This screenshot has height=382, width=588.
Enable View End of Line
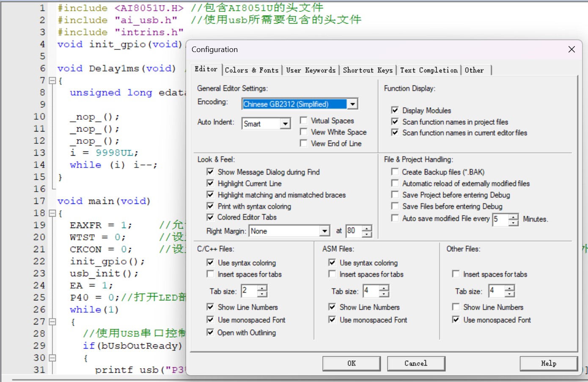(x=303, y=143)
